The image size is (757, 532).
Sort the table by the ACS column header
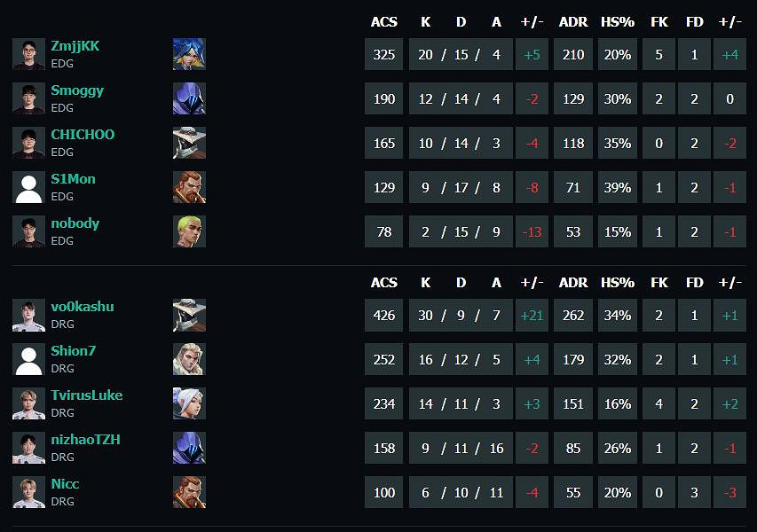(383, 22)
